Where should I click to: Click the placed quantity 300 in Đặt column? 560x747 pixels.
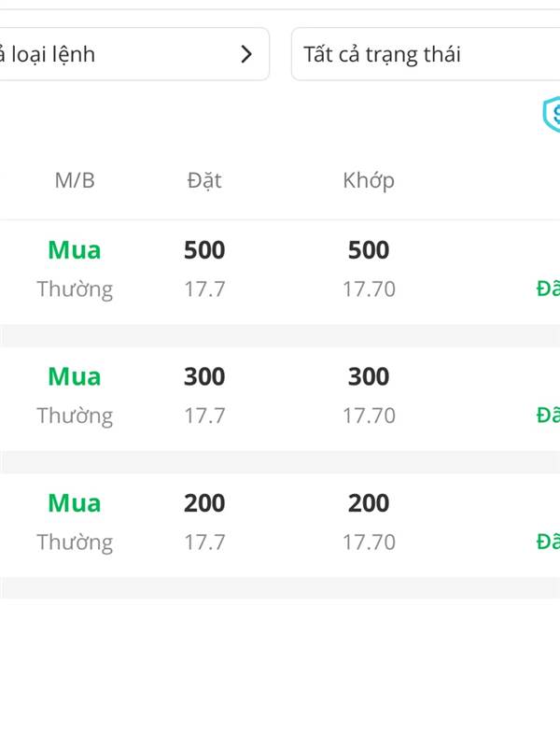click(x=204, y=377)
